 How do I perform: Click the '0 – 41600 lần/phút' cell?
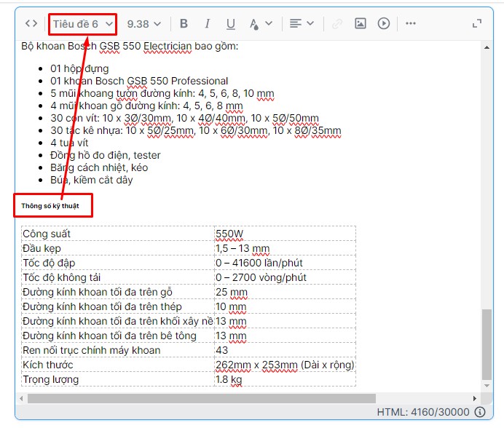[x=285, y=263]
